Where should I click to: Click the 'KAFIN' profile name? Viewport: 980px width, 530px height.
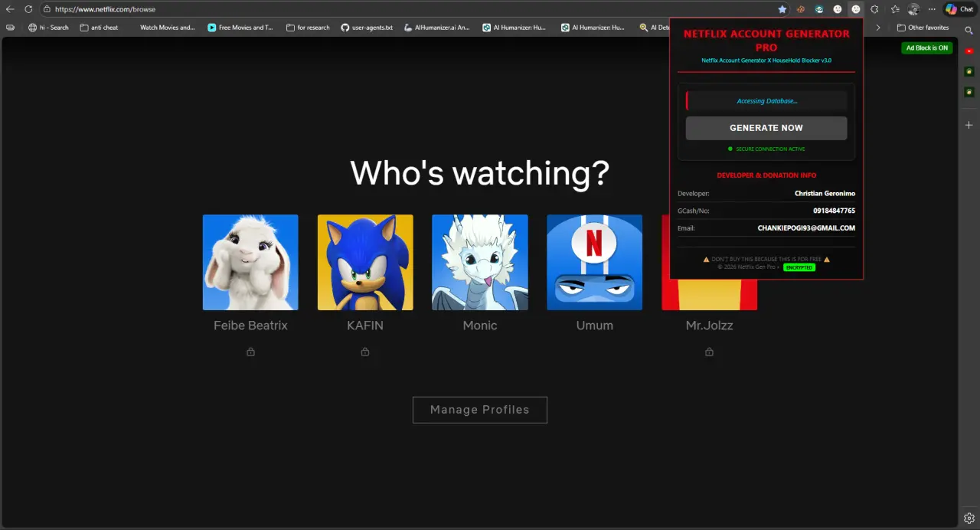tap(365, 326)
